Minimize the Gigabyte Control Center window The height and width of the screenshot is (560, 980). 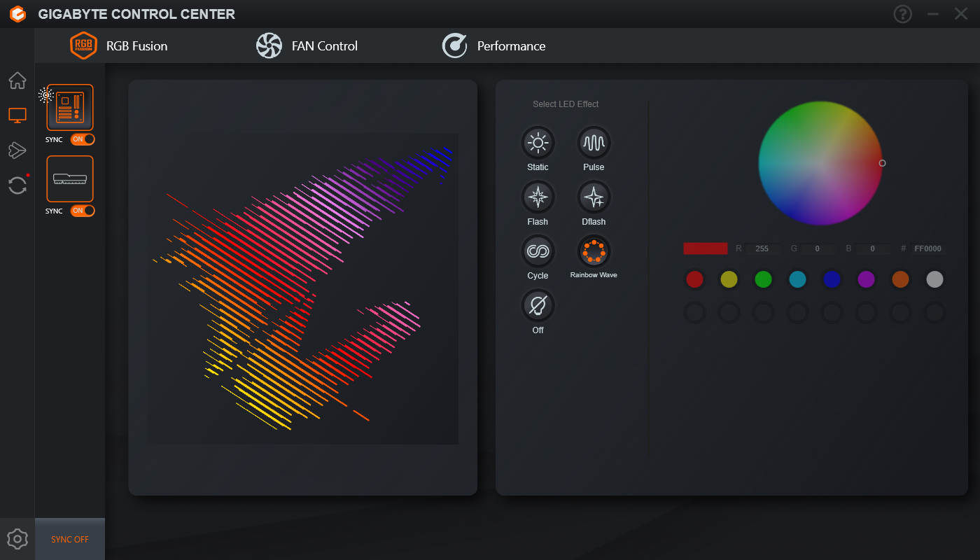[932, 14]
